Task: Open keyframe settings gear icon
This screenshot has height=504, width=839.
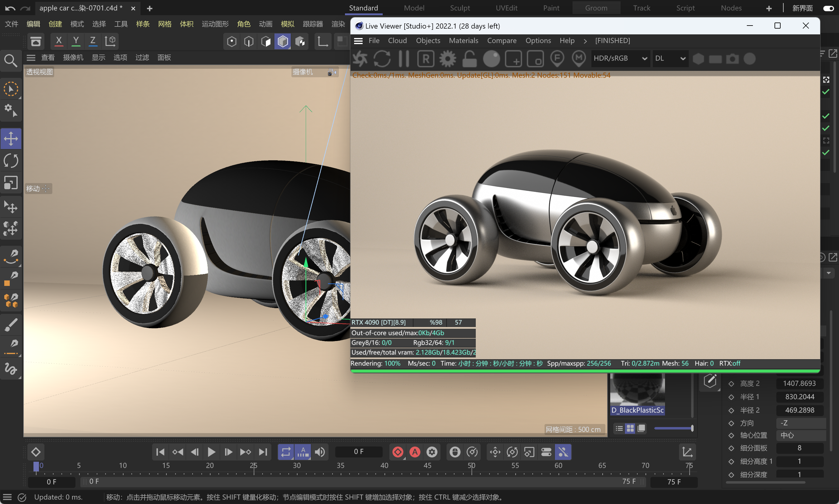Action: pyautogui.click(x=432, y=452)
